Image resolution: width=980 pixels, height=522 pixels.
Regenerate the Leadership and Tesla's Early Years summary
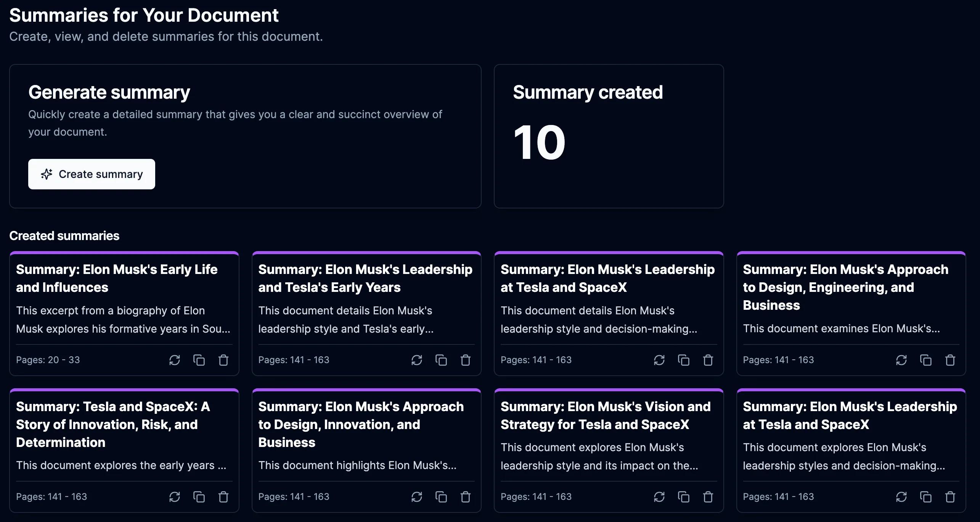[x=417, y=360]
